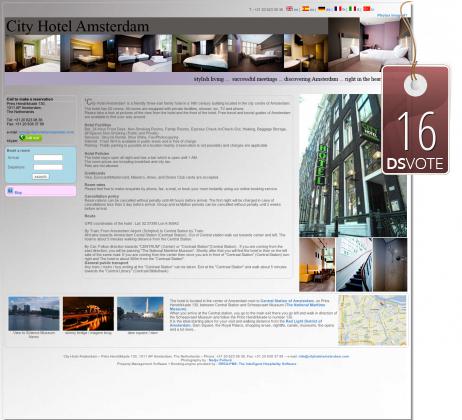The image size is (462, 420).
Task: Switch language via the French flag icon
Action: pos(337,9)
